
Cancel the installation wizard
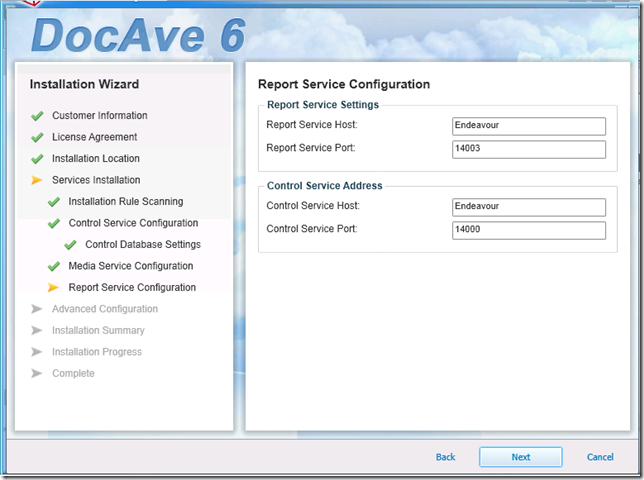600,457
